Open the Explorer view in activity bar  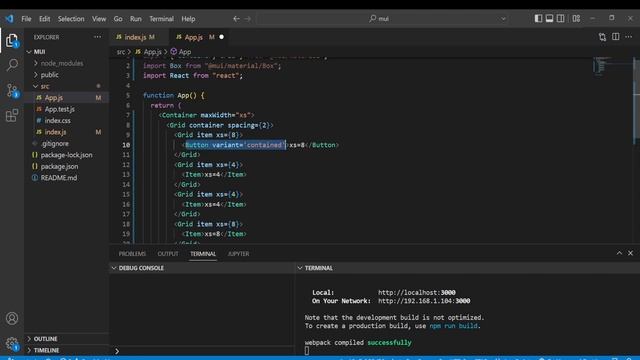12,40
